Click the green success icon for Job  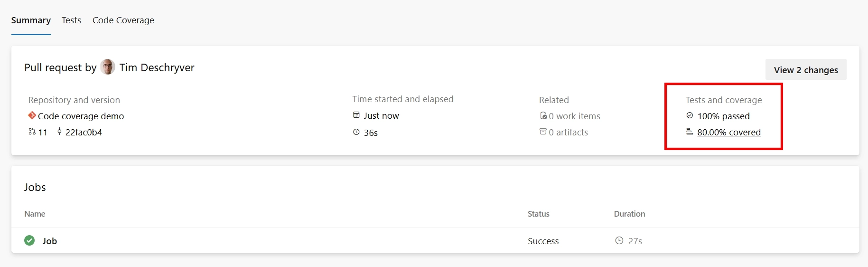[29, 240]
